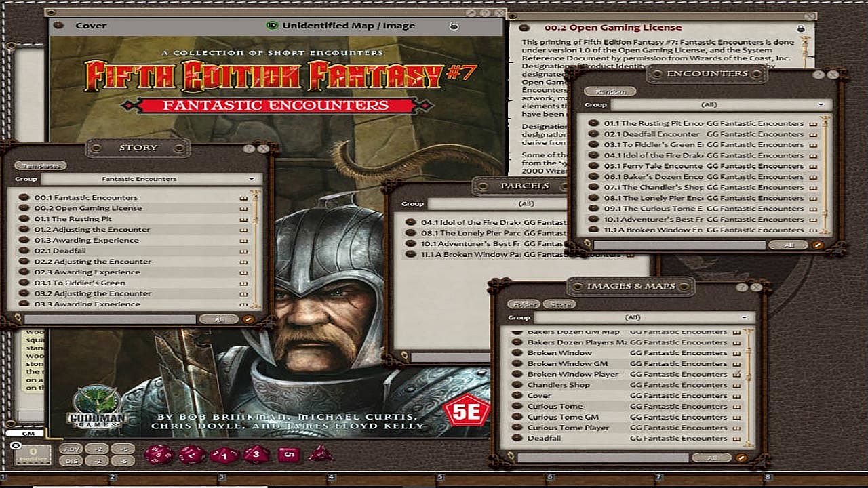Toggle the +5 modifier button
This screenshot has height=488, width=868.
[x=123, y=449]
